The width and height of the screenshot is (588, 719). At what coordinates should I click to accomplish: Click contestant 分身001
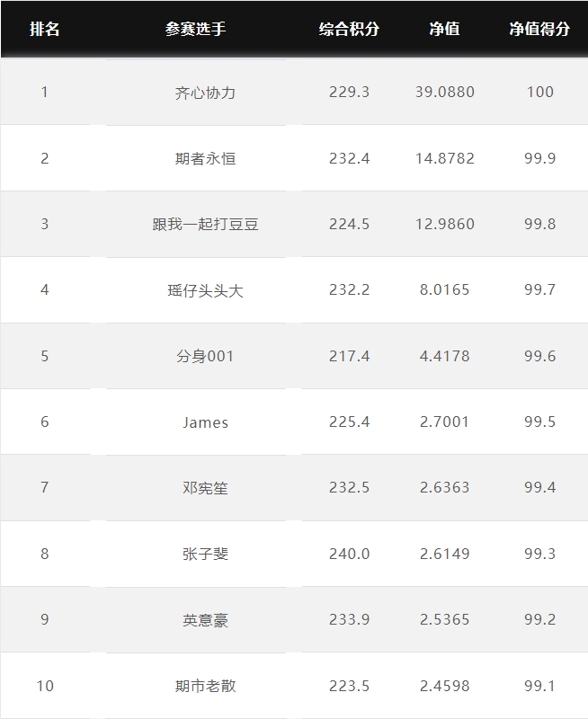click(205, 356)
